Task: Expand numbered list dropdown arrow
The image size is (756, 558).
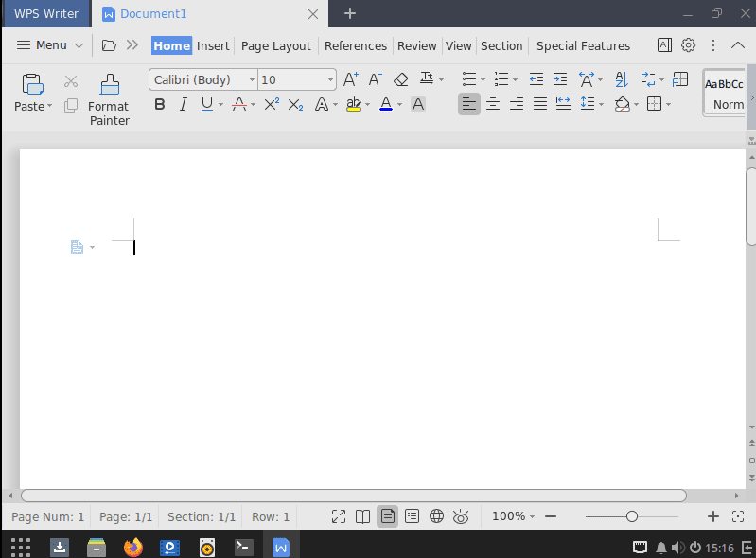Action: [x=515, y=79]
